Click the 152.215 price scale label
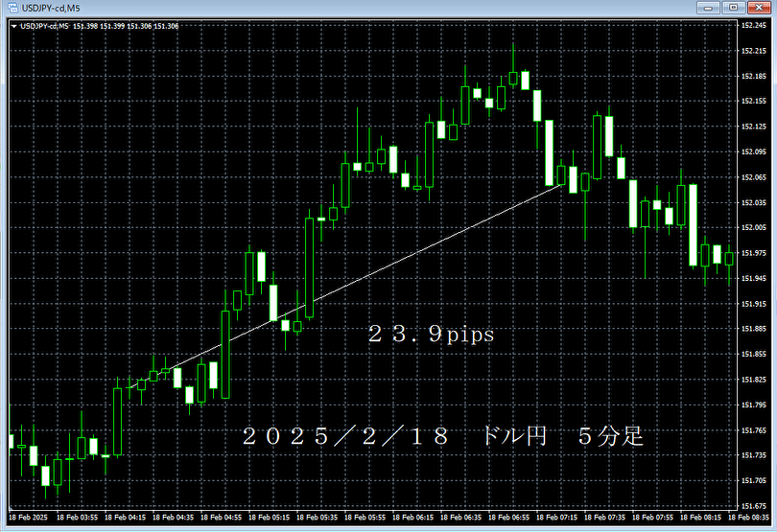 pos(753,51)
